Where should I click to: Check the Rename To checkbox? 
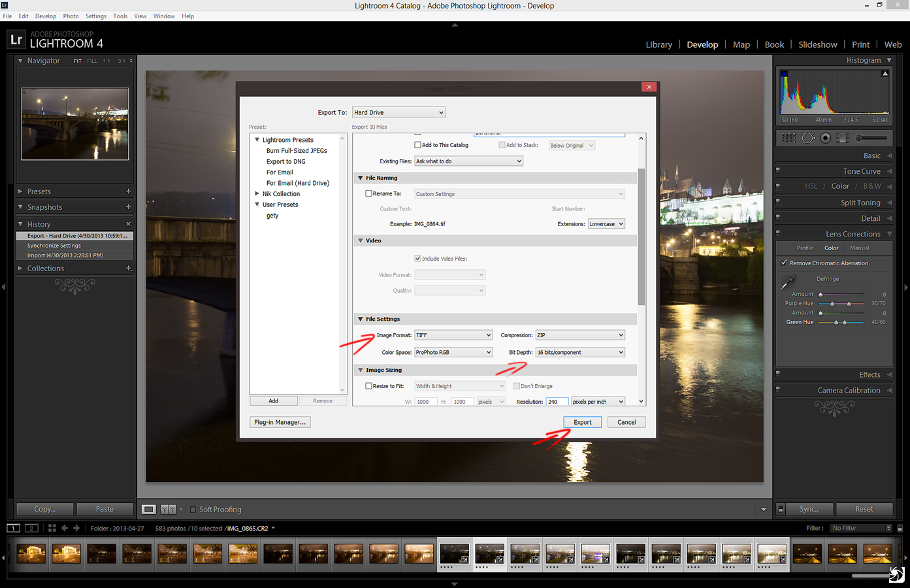368,193
